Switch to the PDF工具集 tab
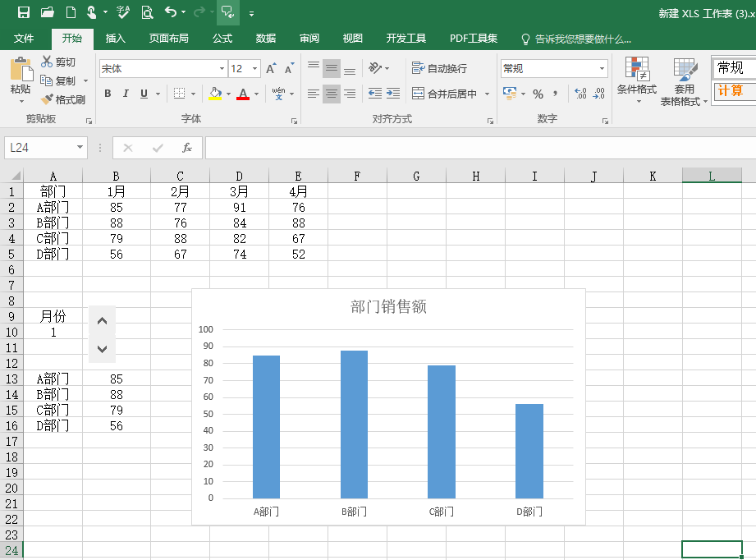This screenshot has width=756, height=560. (x=474, y=38)
